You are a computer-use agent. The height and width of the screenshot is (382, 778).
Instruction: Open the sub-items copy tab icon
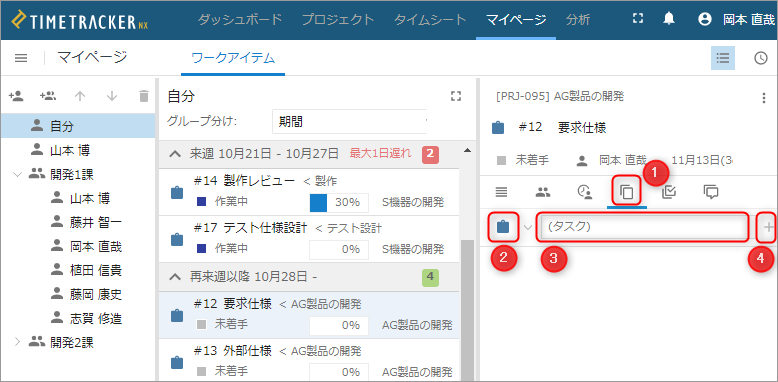click(627, 191)
